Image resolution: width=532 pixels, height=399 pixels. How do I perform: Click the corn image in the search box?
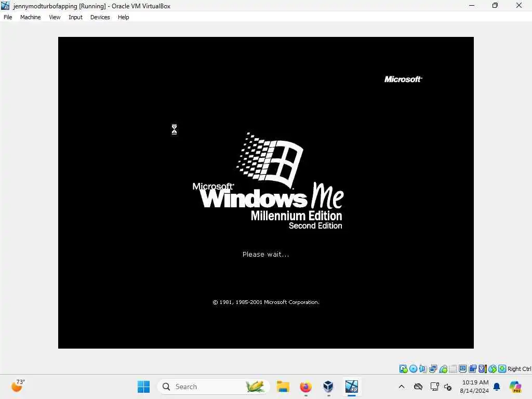coord(255,386)
